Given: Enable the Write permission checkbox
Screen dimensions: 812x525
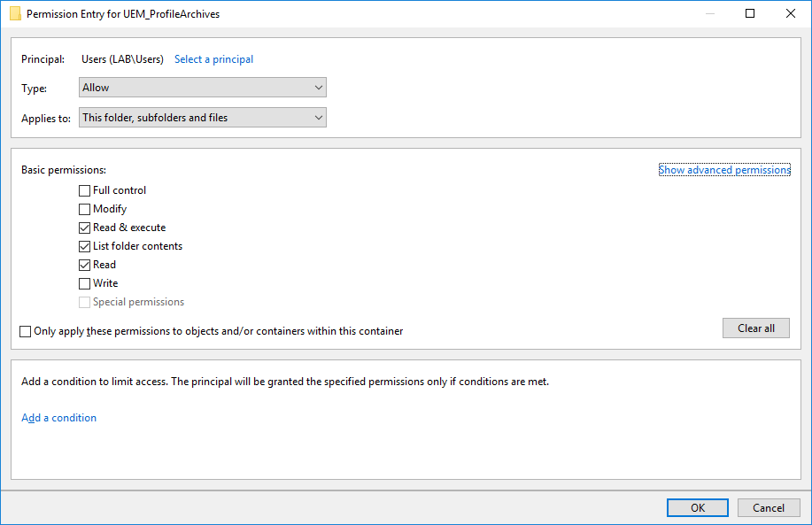Looking at the screenshot, I should click(85, 283).
